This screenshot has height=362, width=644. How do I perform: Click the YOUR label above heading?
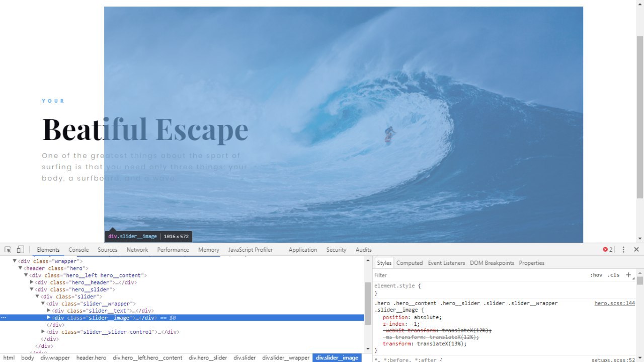tap(53, 101)
